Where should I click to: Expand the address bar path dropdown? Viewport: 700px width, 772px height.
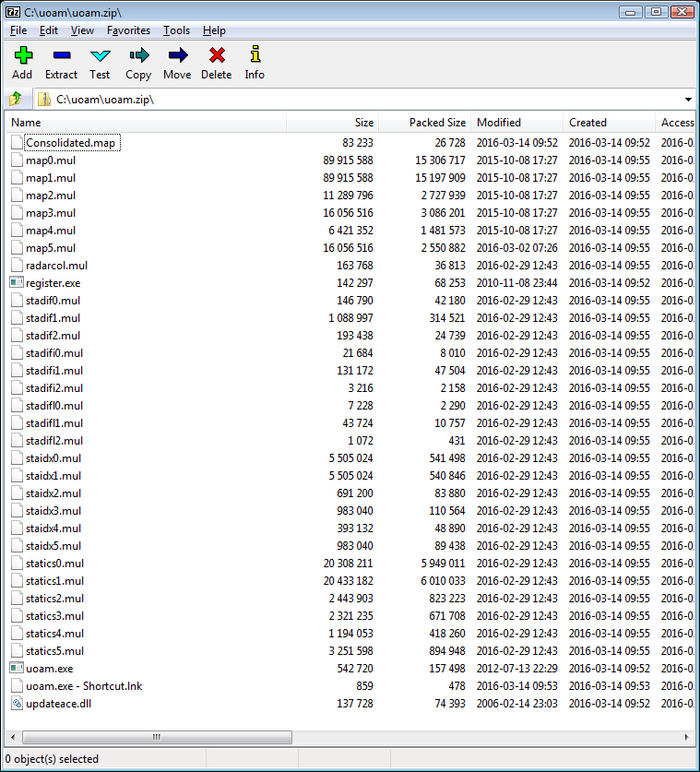click(x=688, y=100)
